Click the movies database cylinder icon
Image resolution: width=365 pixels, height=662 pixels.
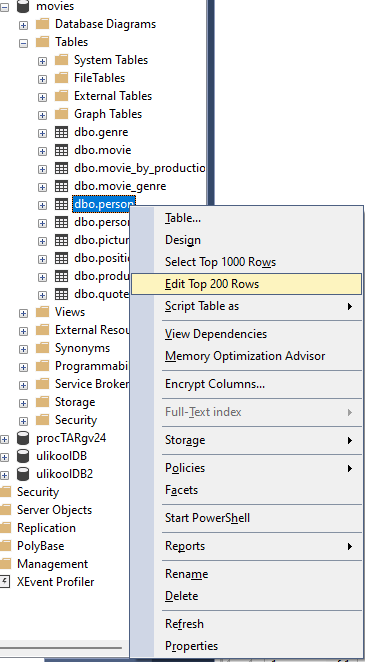(x=23, y=6)
